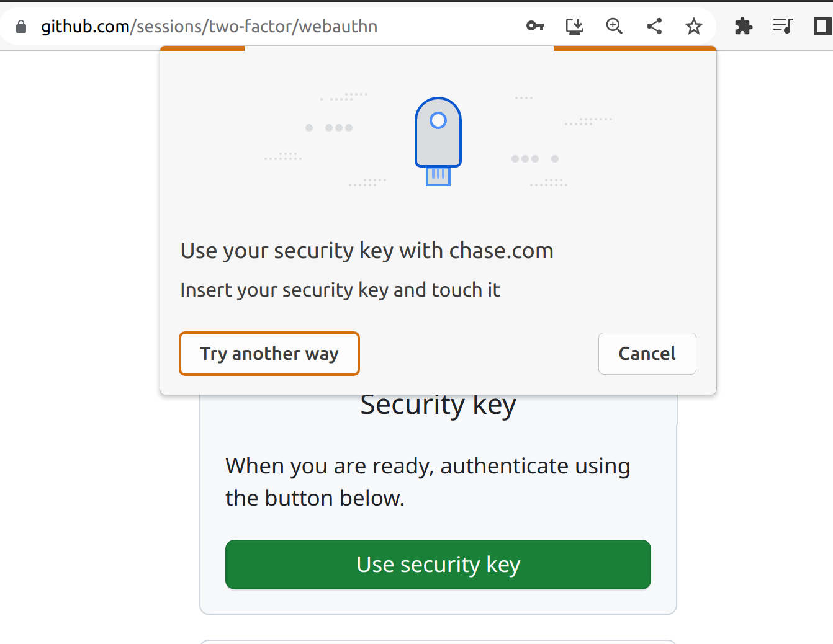The width and height of the screenshot is (833, 644).
Task: Bookmark this page with the star icon
Action: pyautogui.click(x=693, y=26)
